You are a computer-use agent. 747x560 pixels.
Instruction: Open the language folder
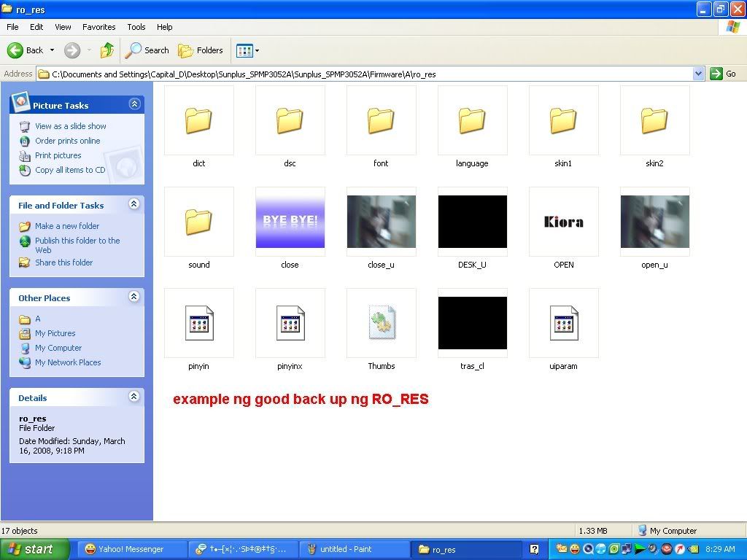473,120
